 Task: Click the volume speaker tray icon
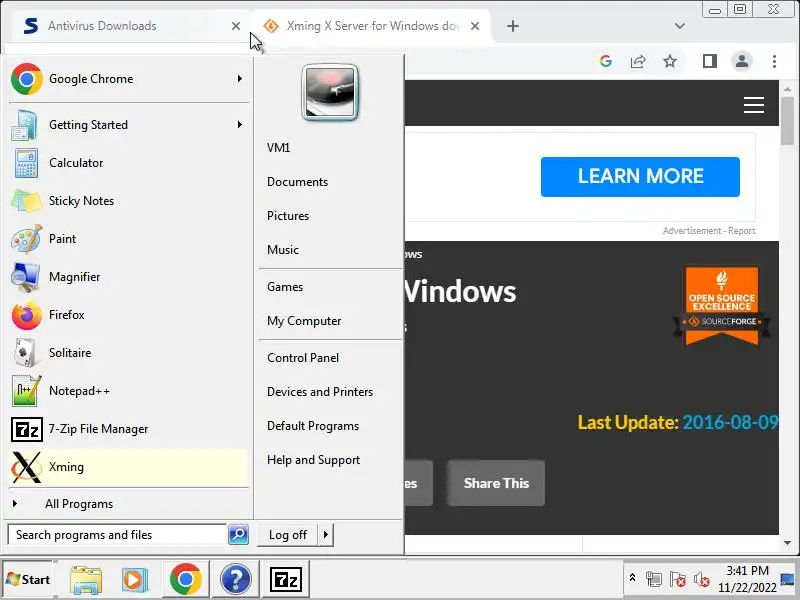tap(702, 579)
